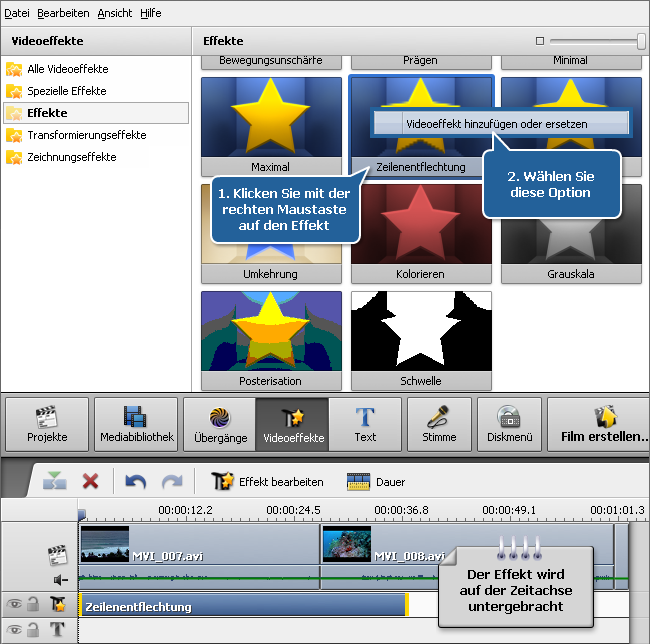Select Alle Videoeffekte category
The image size is (650, 644).
click(x=67, y=69)
